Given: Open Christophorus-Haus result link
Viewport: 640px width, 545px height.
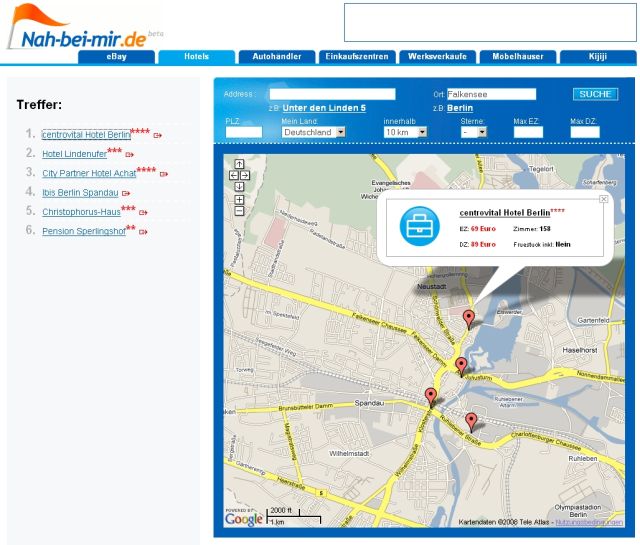Looking at the screenshot, I should pos(81,212).
